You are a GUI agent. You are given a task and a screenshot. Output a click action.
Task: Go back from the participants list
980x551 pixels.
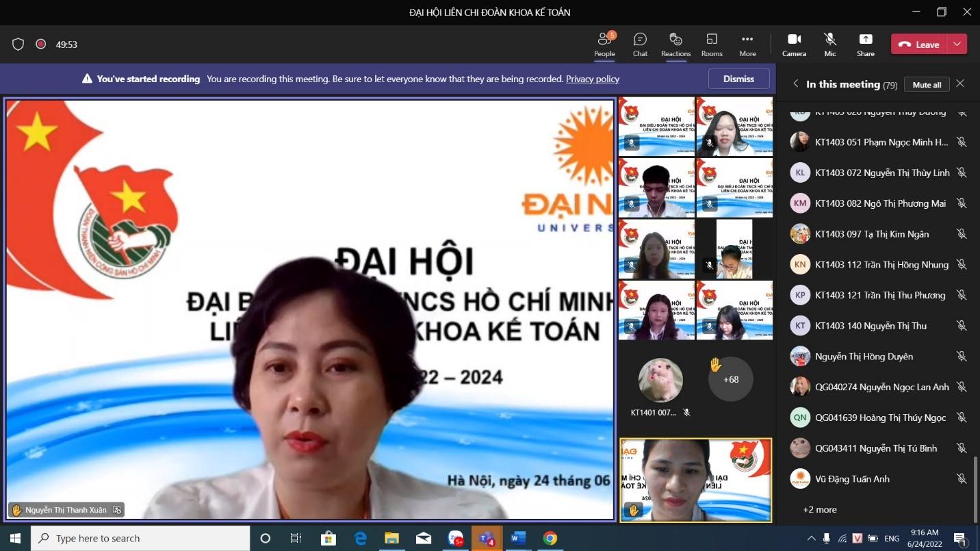[795, 84]
